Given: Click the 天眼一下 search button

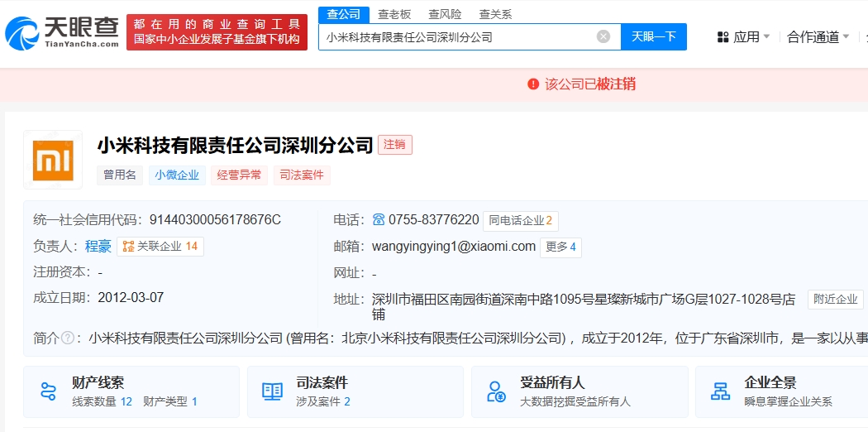Looking at the screenshot, I should point(654,37).
